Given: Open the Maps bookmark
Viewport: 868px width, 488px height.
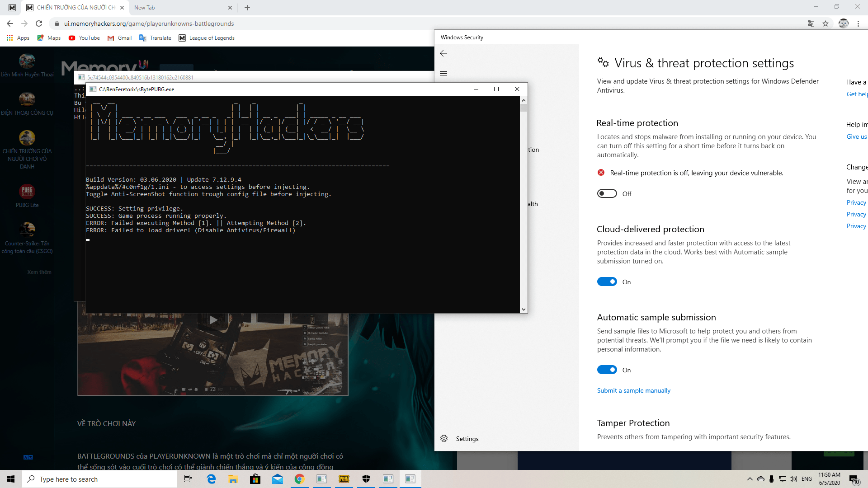Looking at the screenshot, I should pos(49,38).
